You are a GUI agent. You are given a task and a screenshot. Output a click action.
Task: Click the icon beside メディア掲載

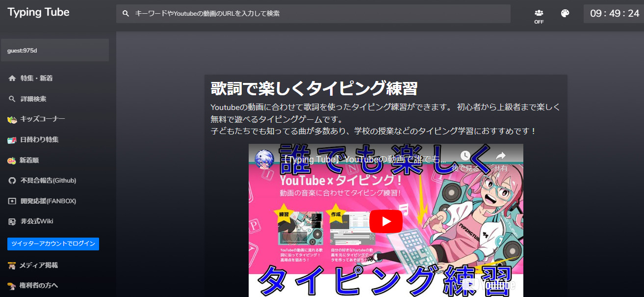(12, 266)
